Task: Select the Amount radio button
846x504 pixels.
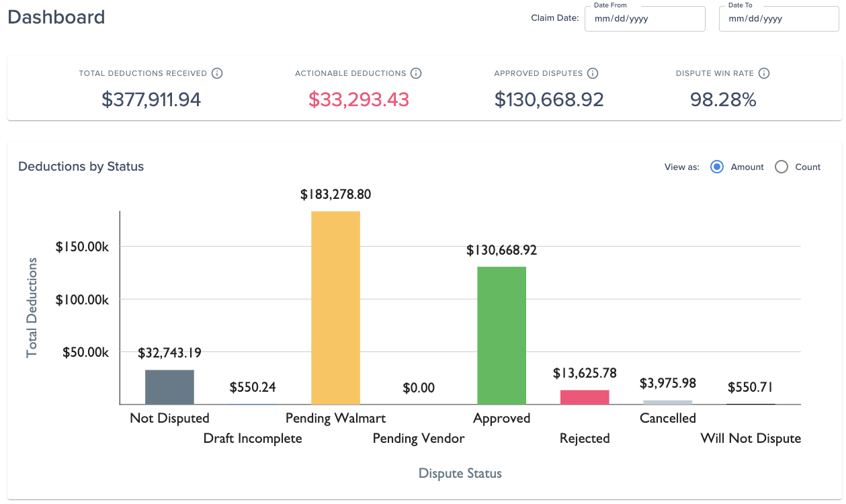Action: click(717, 167)
